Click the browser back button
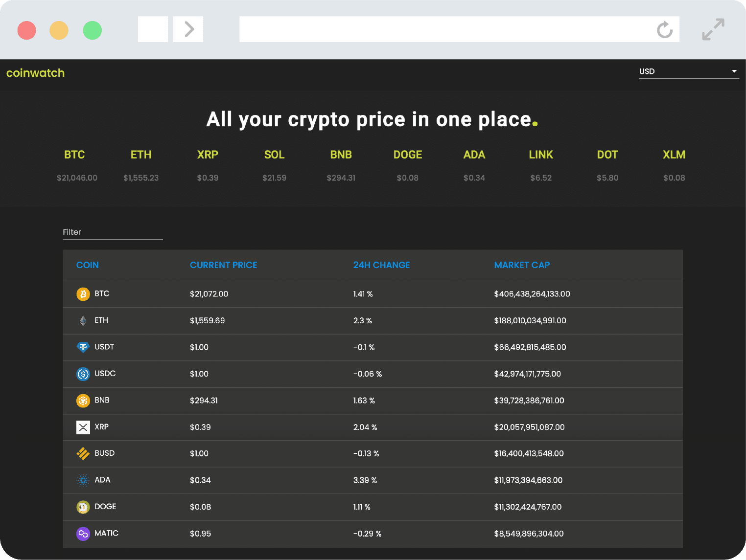Screen dimensions: 746x560 tap(153, 29)
